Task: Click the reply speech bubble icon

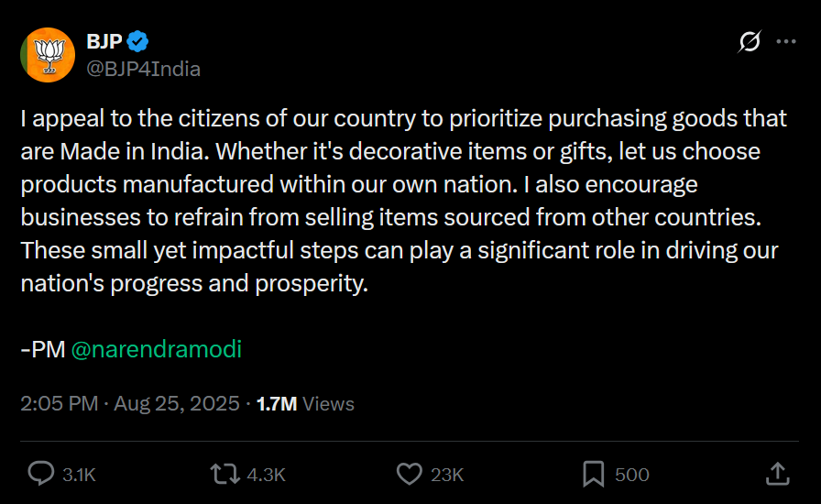Action: (41, 474)
